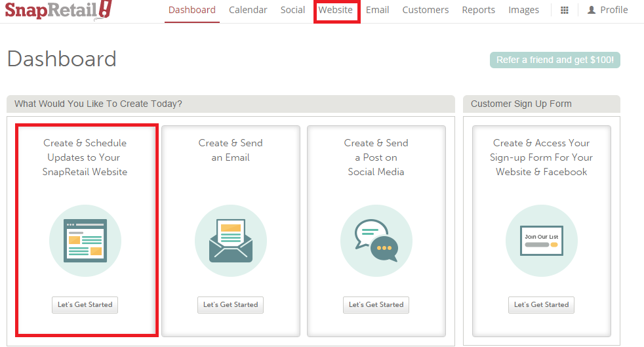Click 'Create & Send an Email' card title
Viewport: 644px width, 347px height.
pyautogui.click(x=230, y=150)
